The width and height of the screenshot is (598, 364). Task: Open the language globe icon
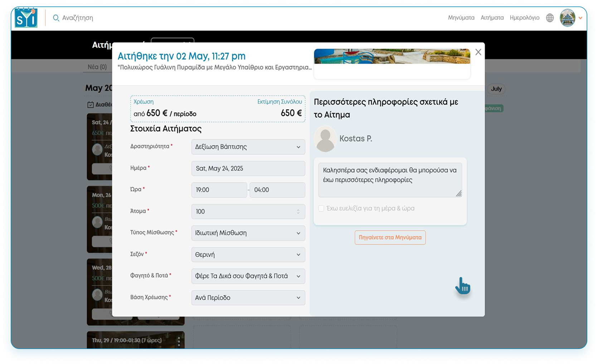pos(550,18)
